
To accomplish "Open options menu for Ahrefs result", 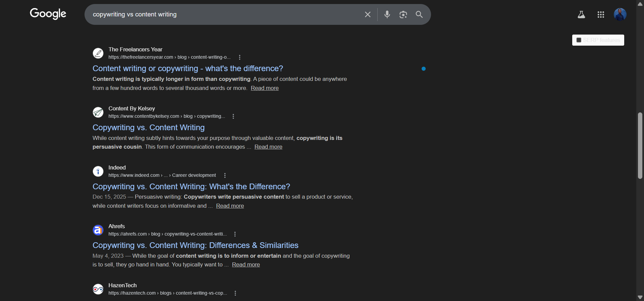I will pyautogui.click(x=235, y=234).
